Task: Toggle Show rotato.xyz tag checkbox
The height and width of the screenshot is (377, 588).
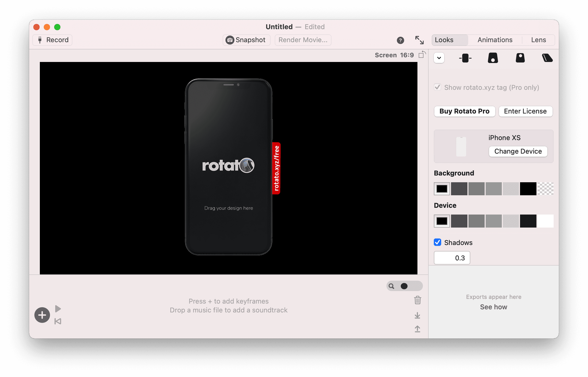Action: 437,87
